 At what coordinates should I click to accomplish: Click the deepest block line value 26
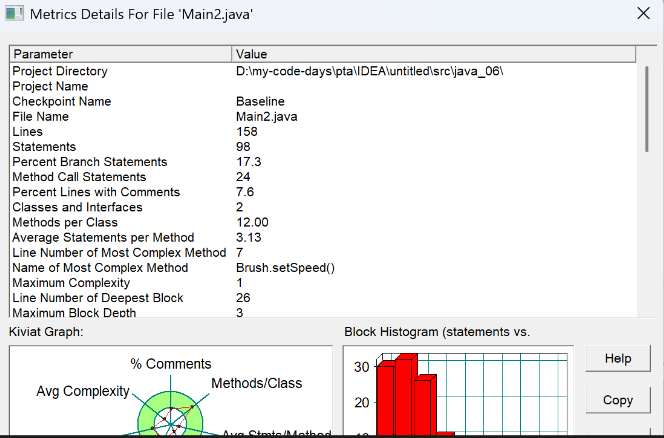(243, 298)
